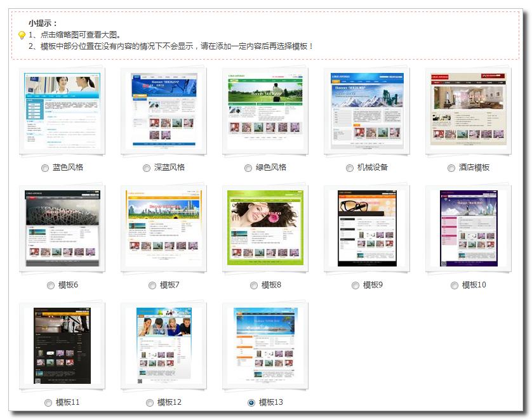This screenshot has width=532, height=420.
Task: Enlarge the 酒店模板 thumbnail
Action: tap(469, 109)
